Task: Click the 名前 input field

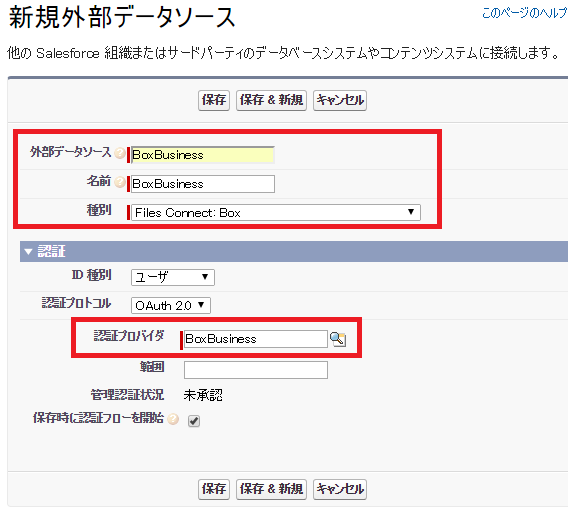Action: point(202,184)
